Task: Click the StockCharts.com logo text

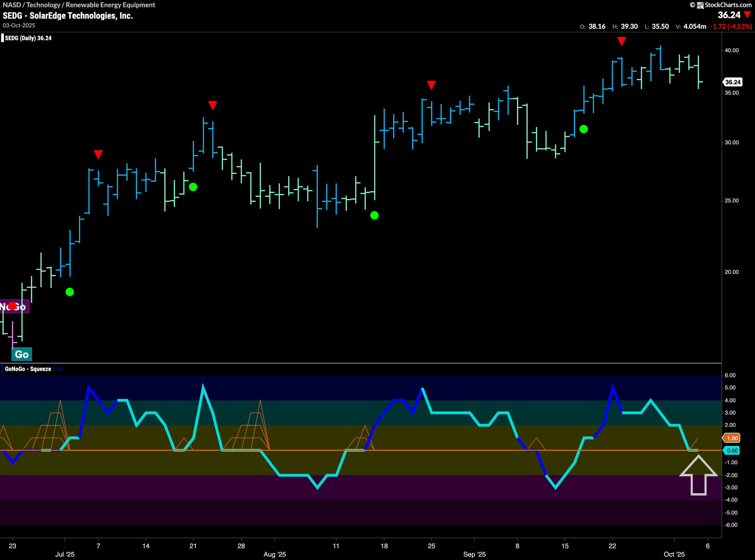Action: (728, 5)
